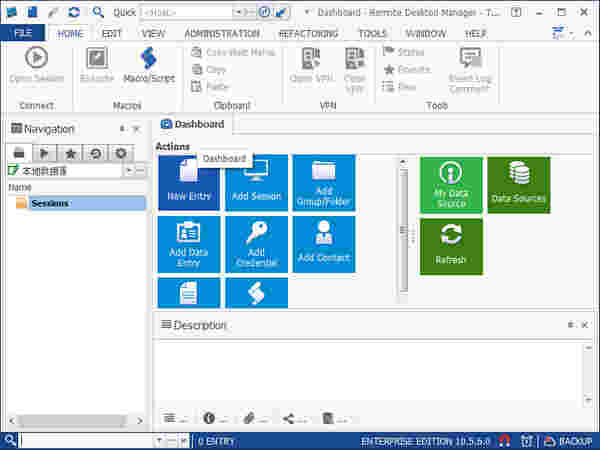Click the Add Credential key tile

point(256,244)
